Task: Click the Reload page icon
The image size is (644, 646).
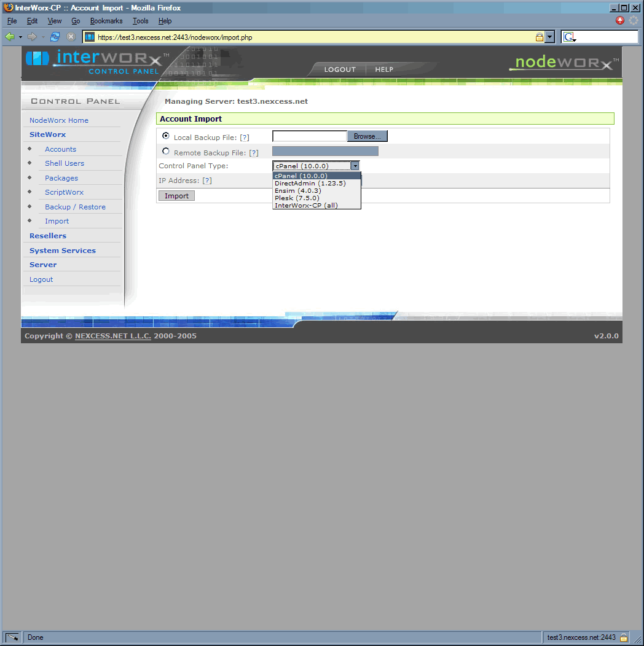Action: pos(55,37)
